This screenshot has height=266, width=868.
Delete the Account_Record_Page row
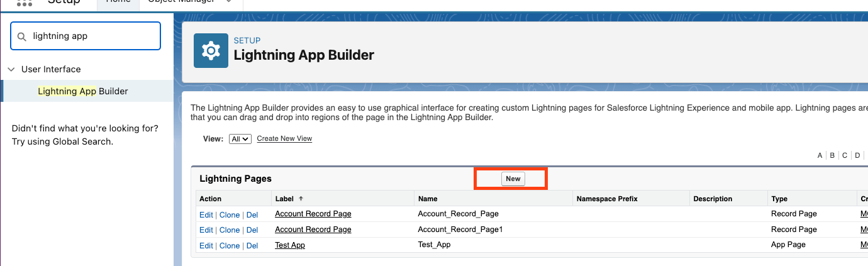(252, 215)
